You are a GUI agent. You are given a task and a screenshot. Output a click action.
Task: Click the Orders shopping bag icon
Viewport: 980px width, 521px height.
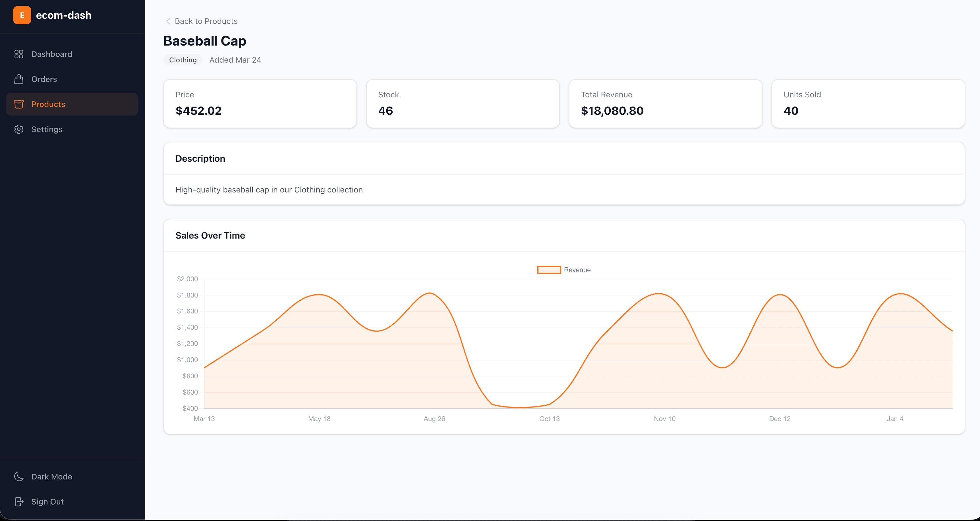(x=19, y=79)
